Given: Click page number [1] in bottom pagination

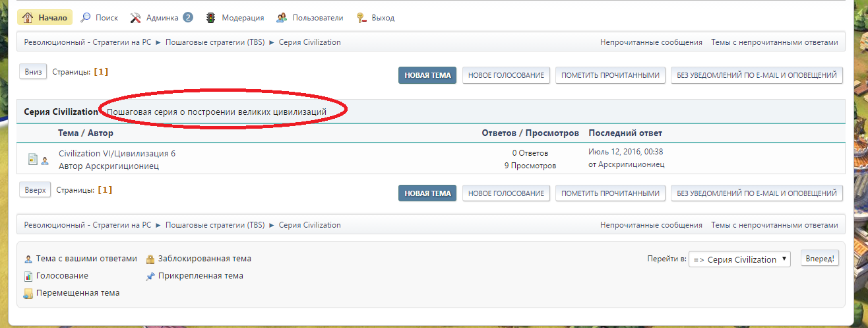Looking at the screenshot, I should tap(105, 190).
